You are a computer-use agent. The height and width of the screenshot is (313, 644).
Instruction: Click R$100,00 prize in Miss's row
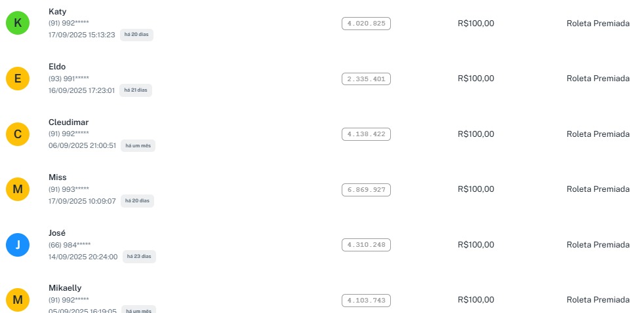pos(475,189)
